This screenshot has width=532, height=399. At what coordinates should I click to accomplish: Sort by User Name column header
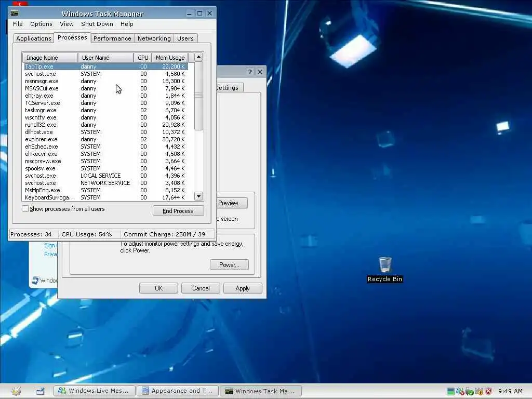[106, 58]
